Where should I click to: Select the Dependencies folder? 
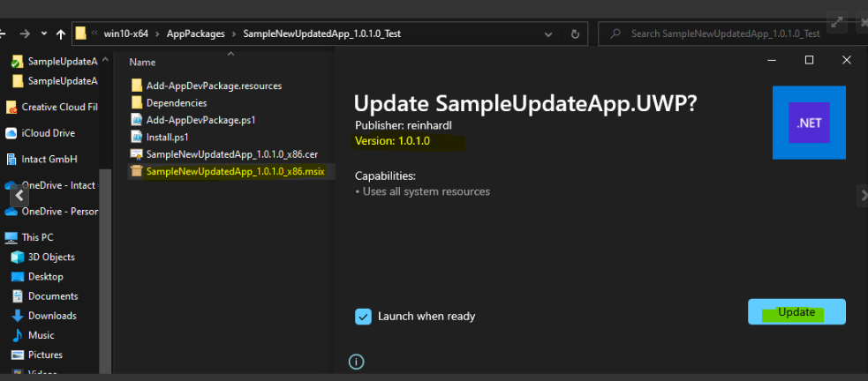pyautogui.click(x=177, y=103)
